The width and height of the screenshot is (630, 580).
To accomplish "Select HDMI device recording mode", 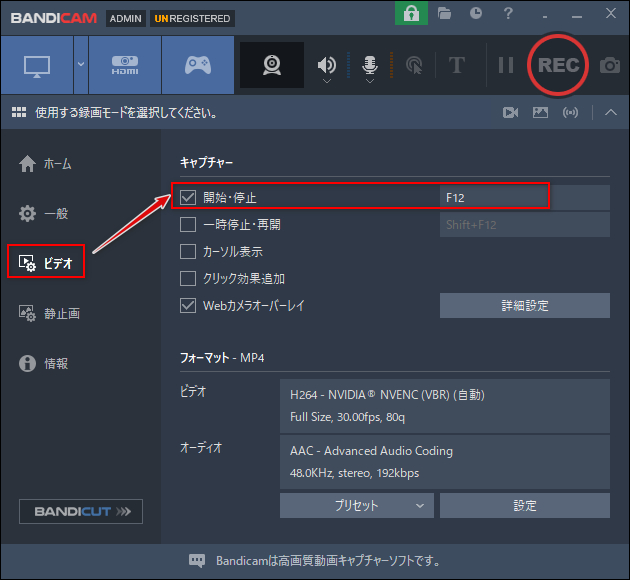I will pyautogui.click(x=125, y=65).
